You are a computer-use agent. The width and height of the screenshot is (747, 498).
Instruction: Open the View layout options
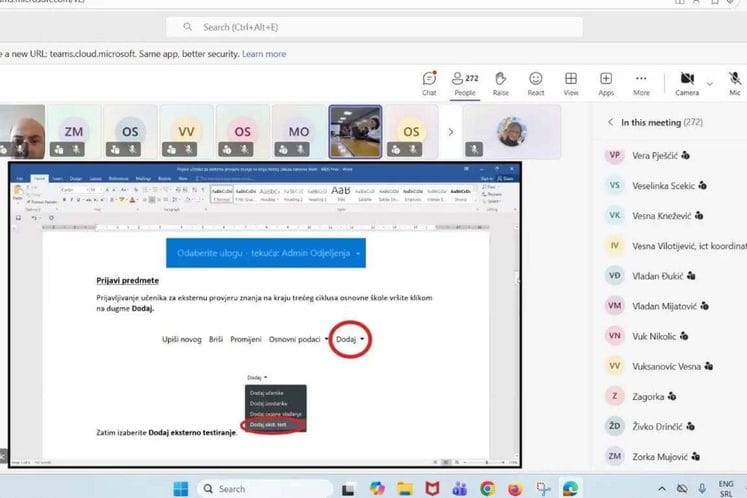point(571,83)
